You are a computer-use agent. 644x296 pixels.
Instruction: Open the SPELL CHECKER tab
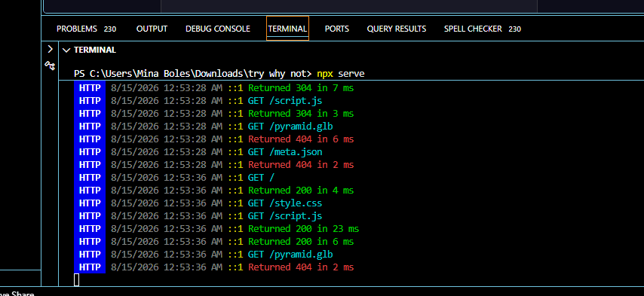(473, 29)
